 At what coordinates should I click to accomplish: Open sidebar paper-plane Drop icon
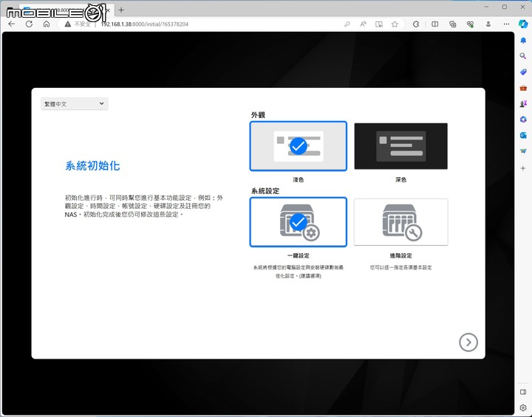tap(523, 151)
